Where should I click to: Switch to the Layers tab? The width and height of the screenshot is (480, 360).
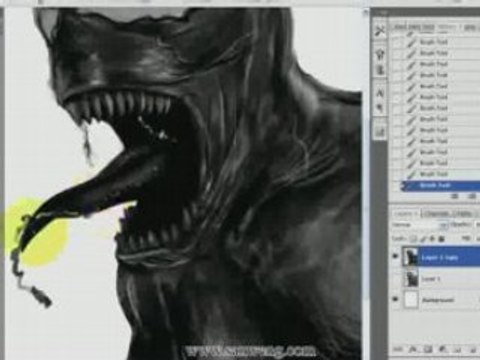click(x=405, y=213)
